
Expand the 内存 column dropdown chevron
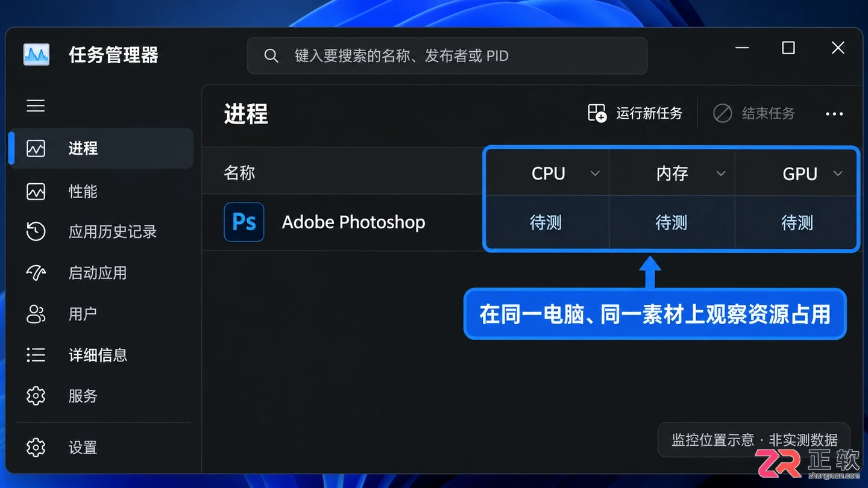click(x=720, y=174)
